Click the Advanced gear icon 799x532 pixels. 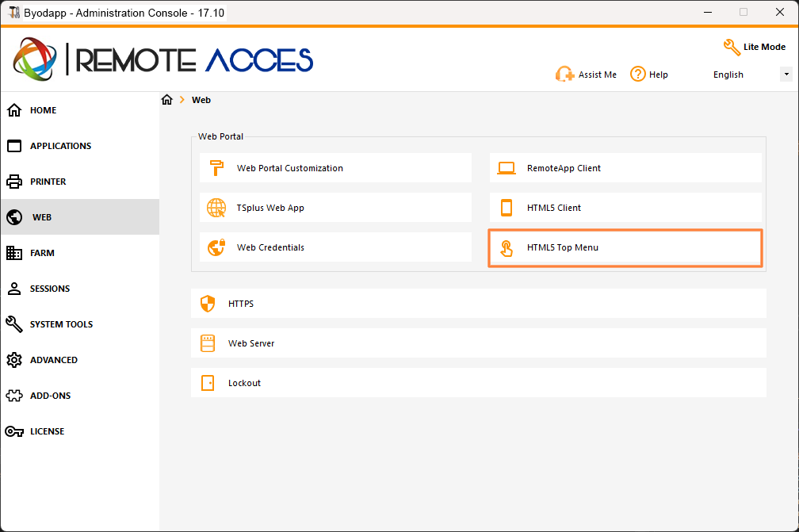pos(14,360)
